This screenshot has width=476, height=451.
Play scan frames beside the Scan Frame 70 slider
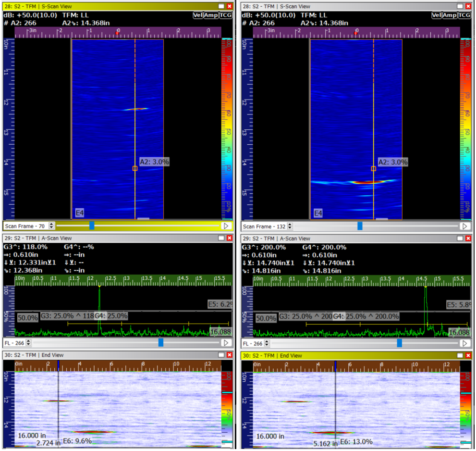click(x=226, y=226)
